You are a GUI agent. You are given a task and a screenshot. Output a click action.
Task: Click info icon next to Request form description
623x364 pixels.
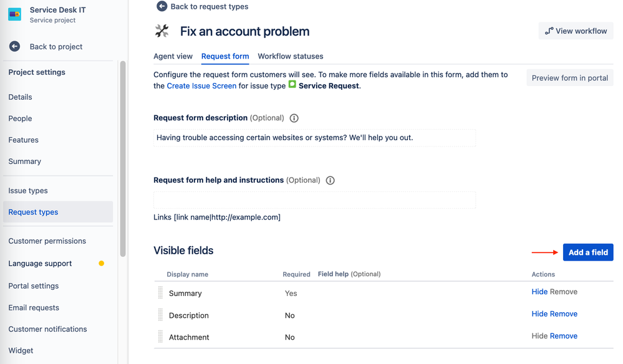click(294, 118)
